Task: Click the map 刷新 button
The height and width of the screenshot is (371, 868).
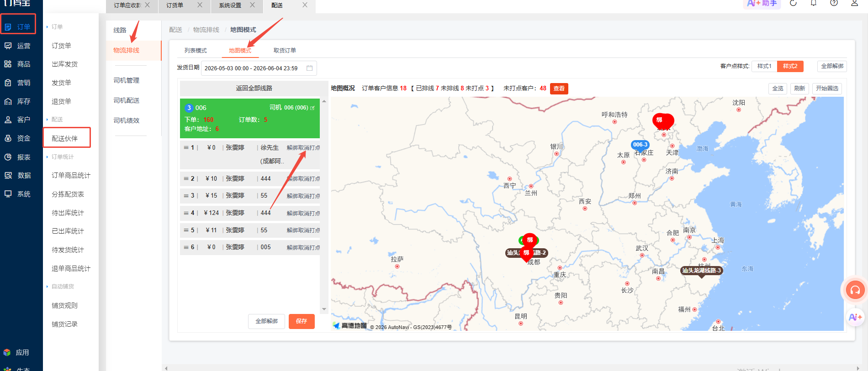Action: [799, 89]
